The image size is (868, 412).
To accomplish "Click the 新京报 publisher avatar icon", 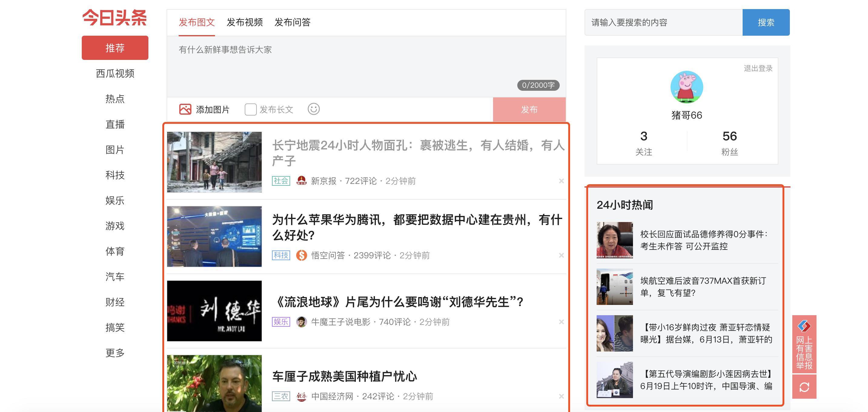I will pos(302,181).
